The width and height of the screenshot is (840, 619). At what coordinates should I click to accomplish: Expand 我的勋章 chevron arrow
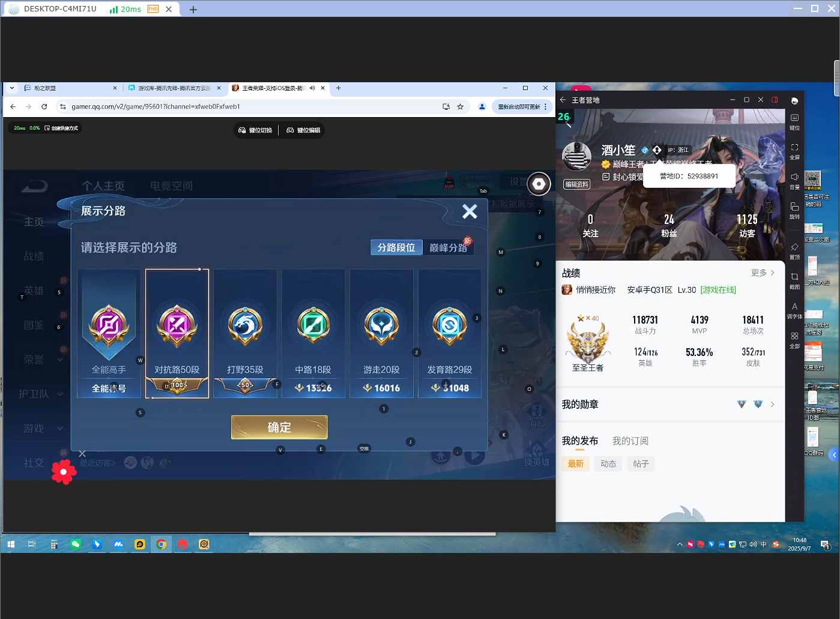point(772,405)
